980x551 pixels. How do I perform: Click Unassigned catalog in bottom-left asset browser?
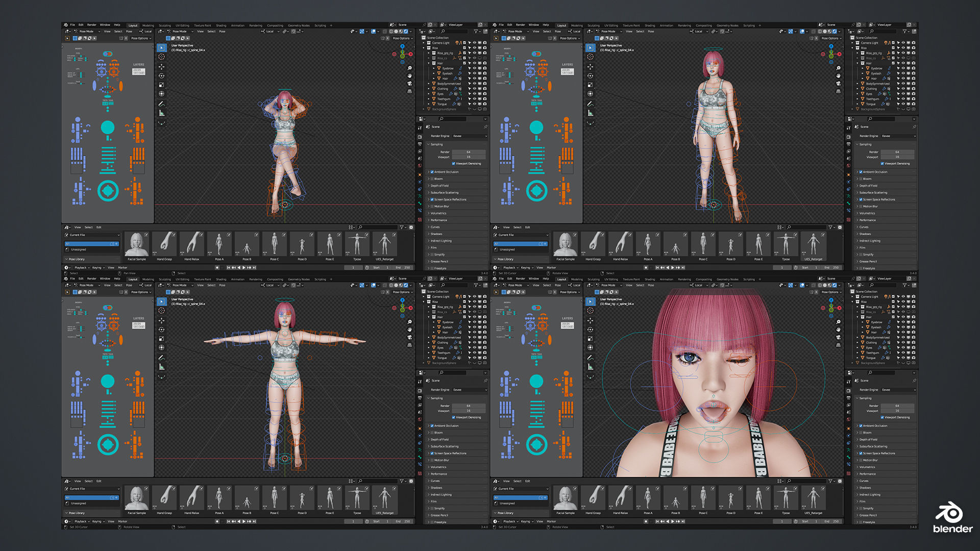79,504
